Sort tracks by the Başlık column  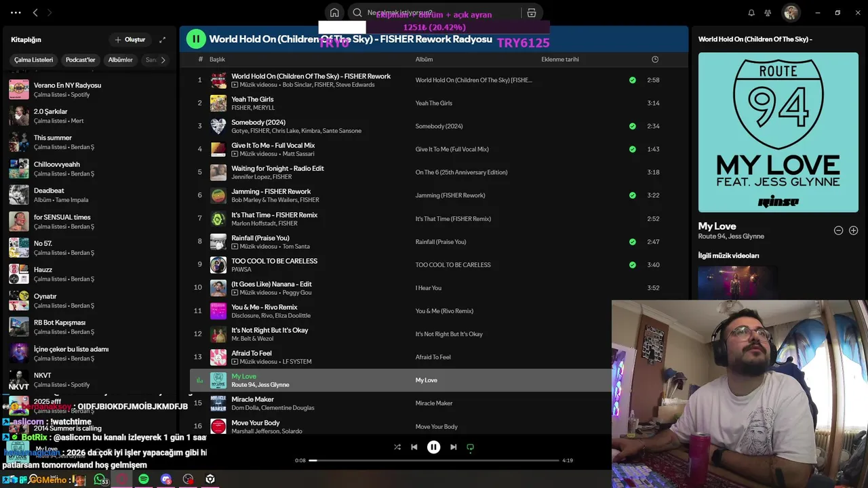pos(217,60)
